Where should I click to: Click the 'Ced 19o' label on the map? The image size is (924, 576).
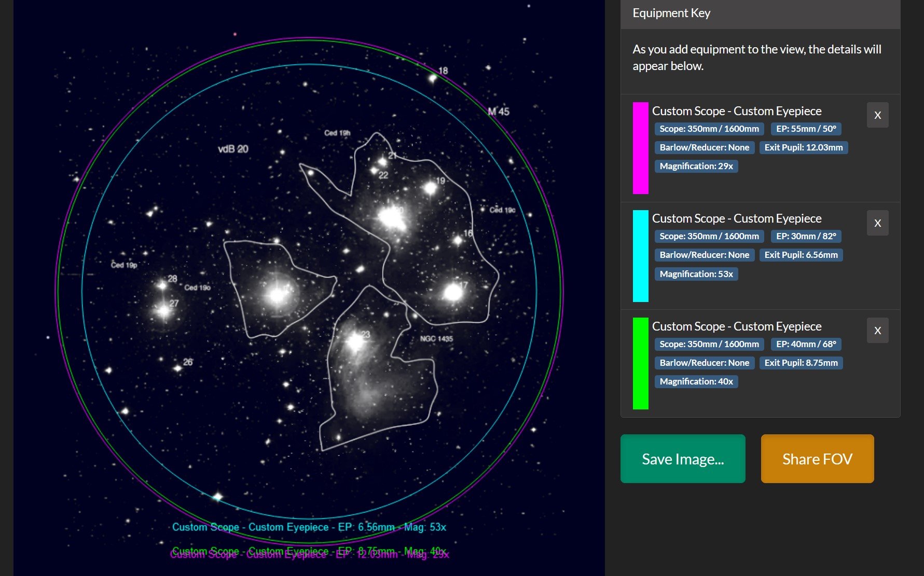click(198, 287)
